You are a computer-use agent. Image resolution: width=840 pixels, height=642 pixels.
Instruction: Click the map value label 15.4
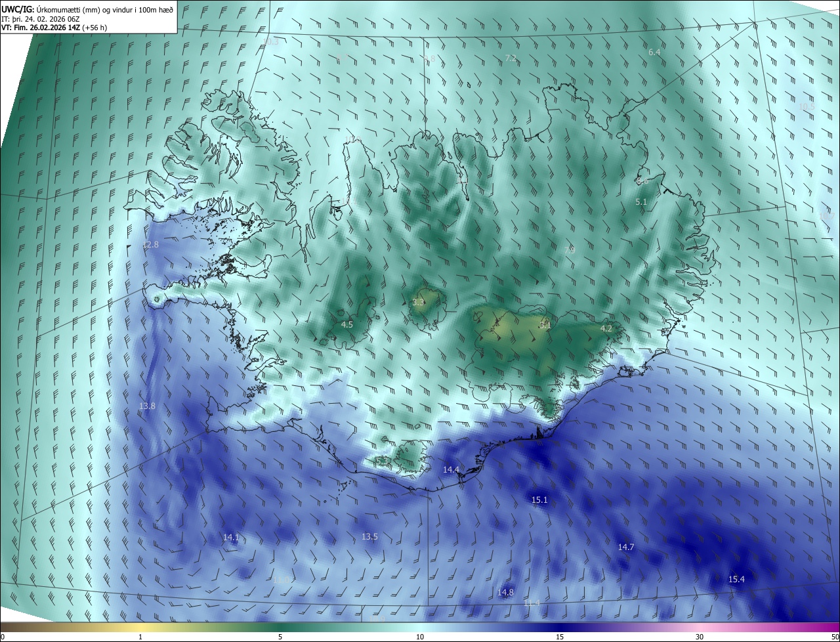tap(737, 579)
